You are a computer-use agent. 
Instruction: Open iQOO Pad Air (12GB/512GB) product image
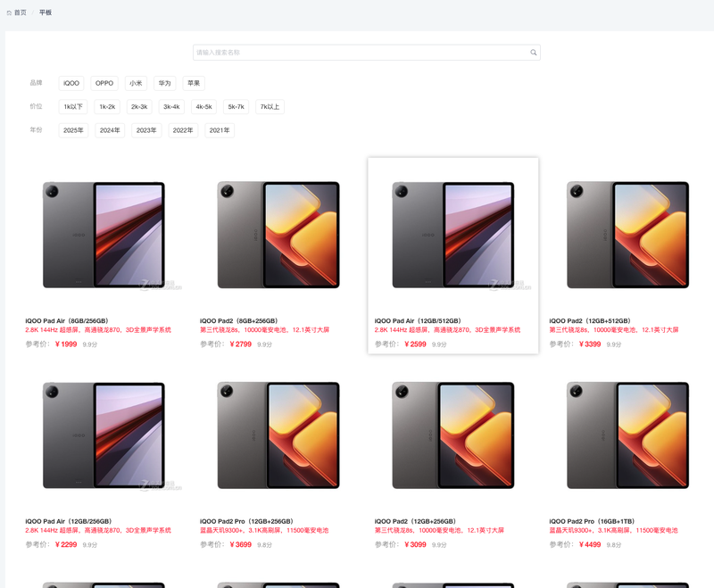coord(453,235)
